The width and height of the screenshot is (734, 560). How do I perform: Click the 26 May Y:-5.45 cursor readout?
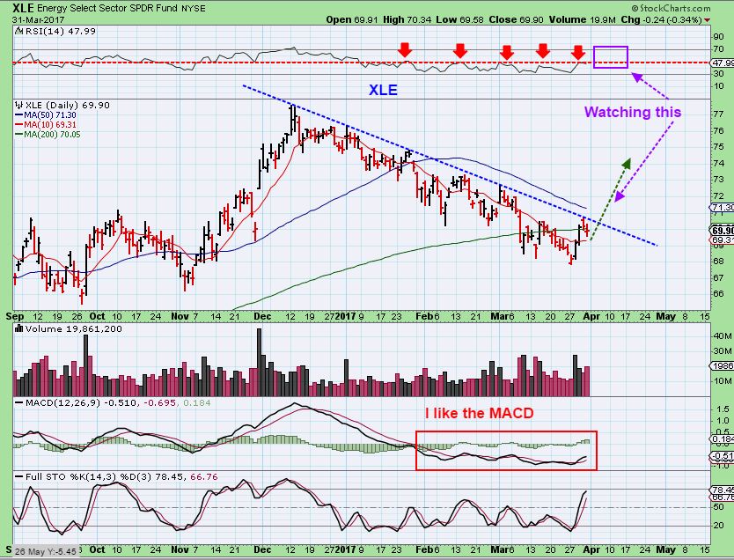click(x=46, y=551)
